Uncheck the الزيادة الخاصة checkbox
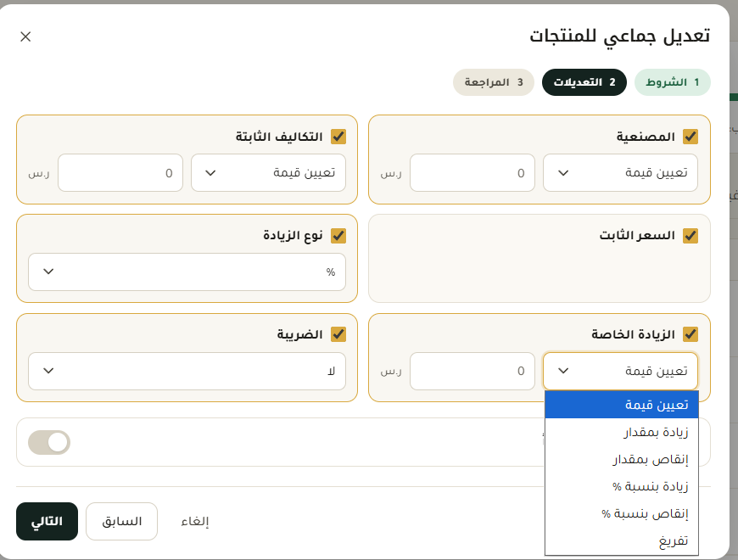 [x=690, y=334]
